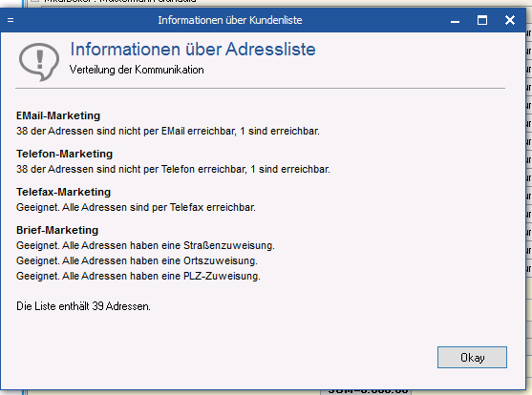This screenshot has width=532, height=395.
Task: Confirm the dialog with Okay
Action: tap(472, 357)
